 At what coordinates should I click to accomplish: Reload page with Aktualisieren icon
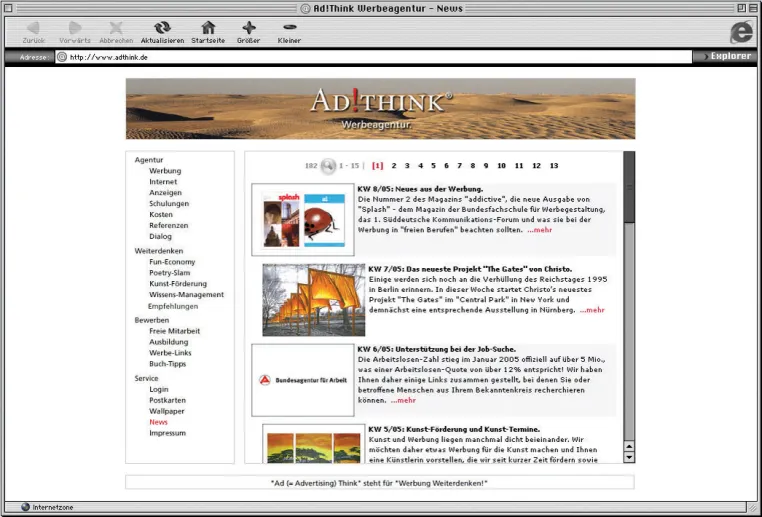[162, 28]
